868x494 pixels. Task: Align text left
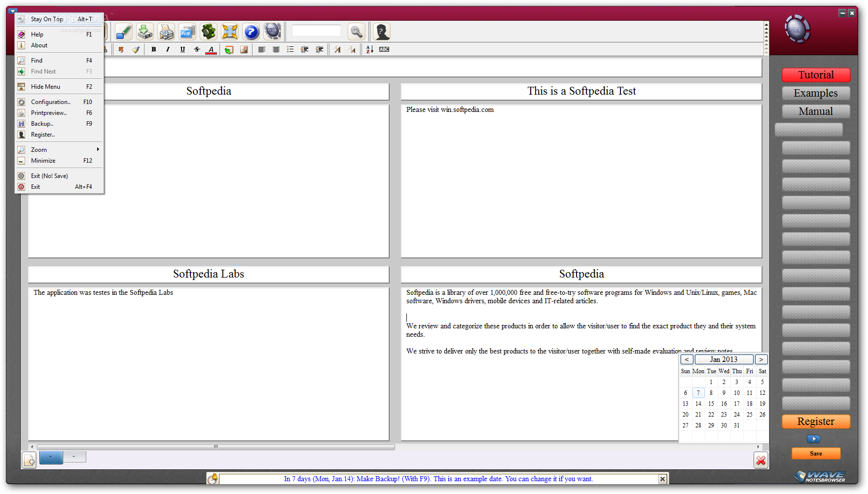(262, 49)
